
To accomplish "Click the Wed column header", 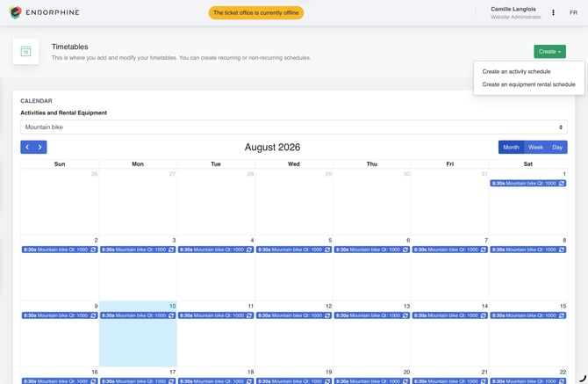I will click(294, 164).
